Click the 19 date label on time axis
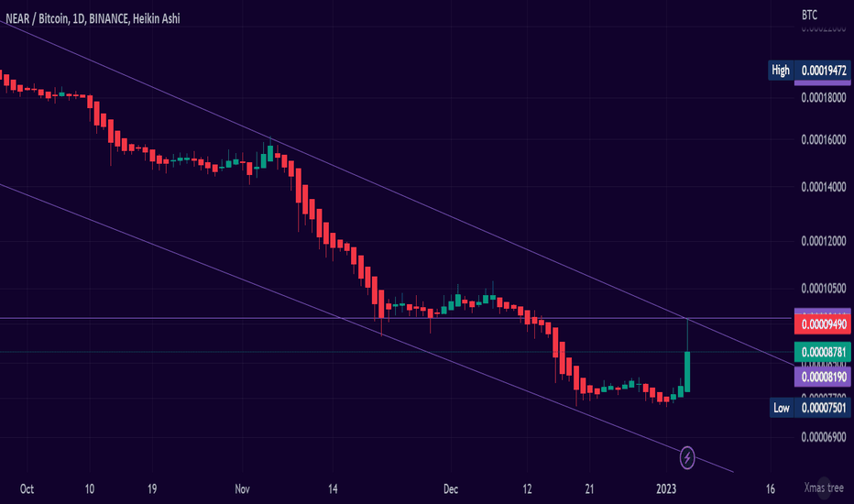The width and height of the screenshot is (854, 504). (x=152, y=488)
